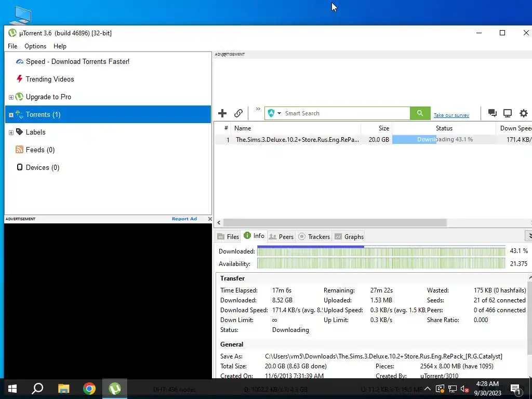This screenshot has width=532, height=399.
Task: Open the This PC desktop icon
Action: coord(20,15)
